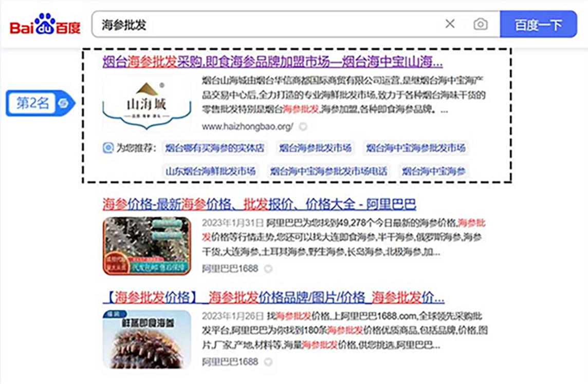The height and width of the screenshot is (384, 588).
Task: Select 山东烟台海鲜批发市场 suggestion tag
Action: [210, 171]
